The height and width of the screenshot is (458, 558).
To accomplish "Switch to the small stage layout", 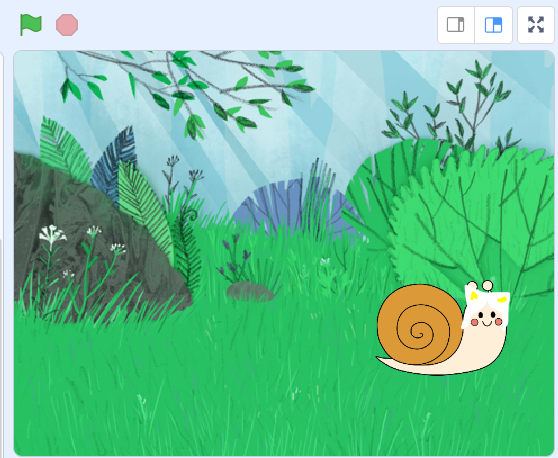I will 456,25.
